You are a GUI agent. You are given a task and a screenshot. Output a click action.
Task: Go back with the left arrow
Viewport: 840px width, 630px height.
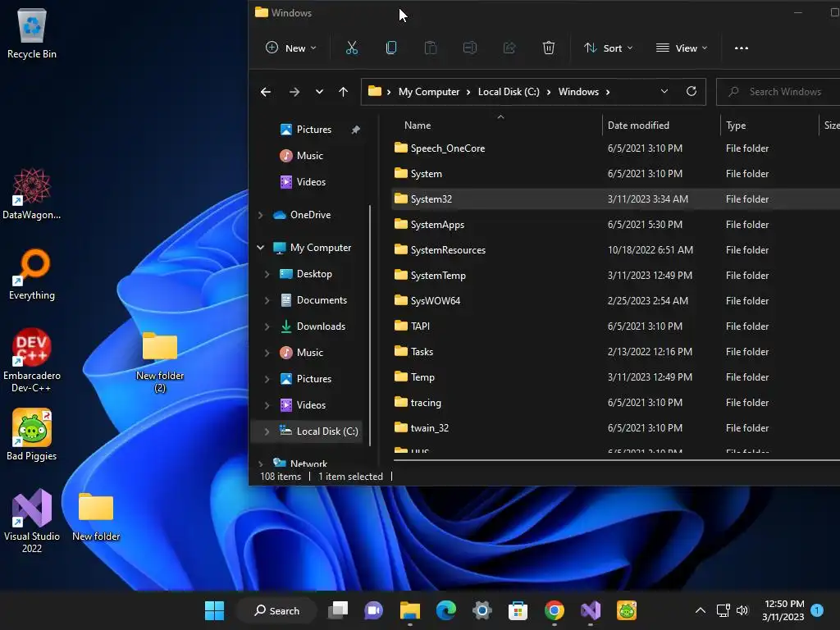coord(265,92)
